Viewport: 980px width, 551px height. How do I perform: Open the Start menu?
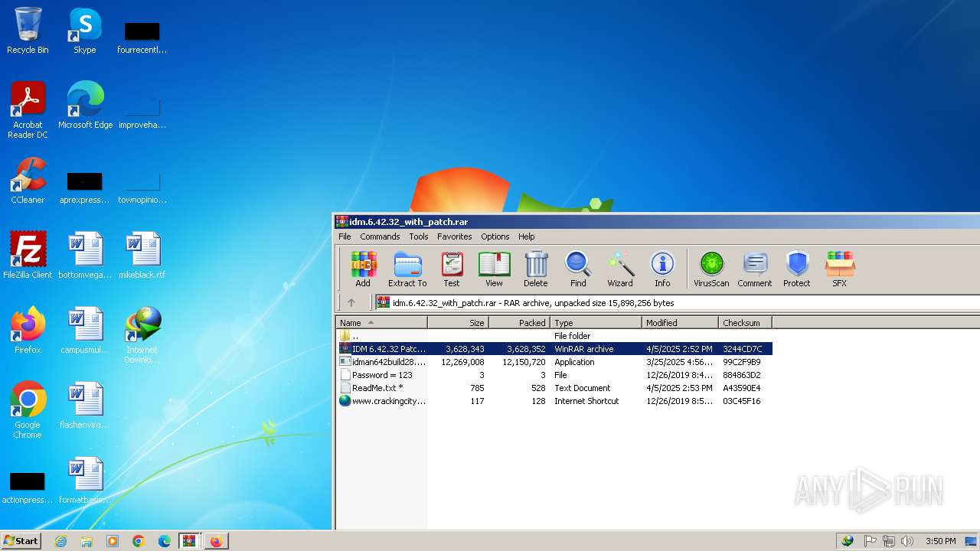pyautogui.click(x=21, y=541)
